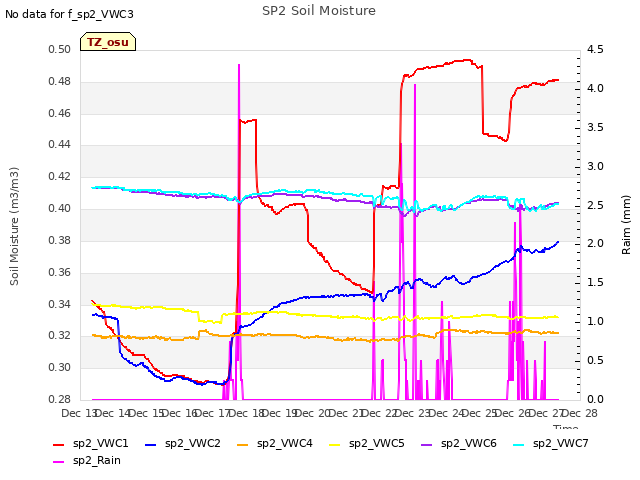
Task: Click the blue sp2_VWC2 legend swatch
Action: (x=151, y=444)
